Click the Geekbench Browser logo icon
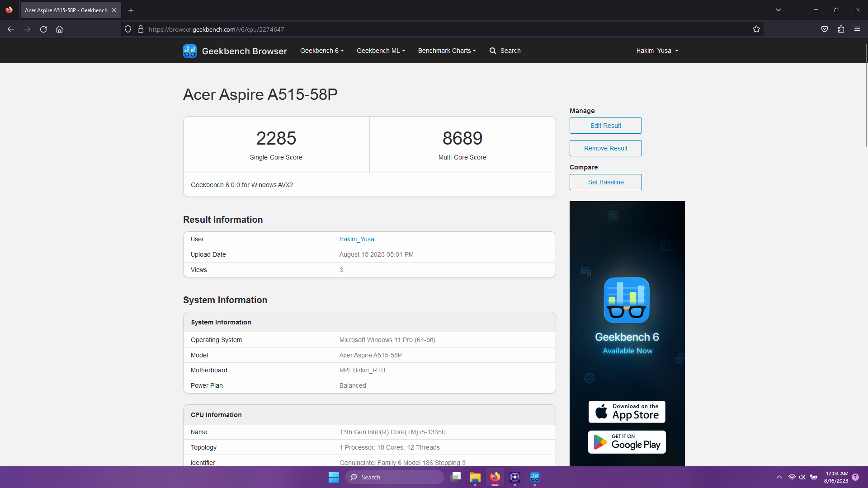 pos(190,51)
